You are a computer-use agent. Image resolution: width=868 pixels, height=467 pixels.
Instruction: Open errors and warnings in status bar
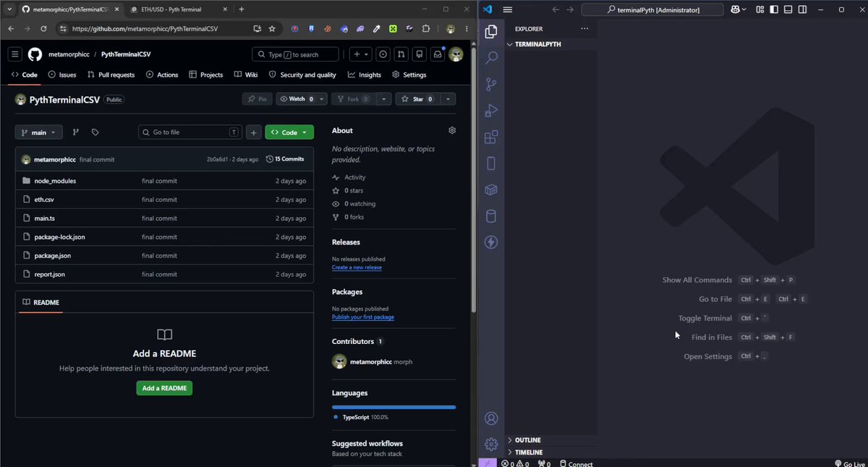(x=515, y=463)
